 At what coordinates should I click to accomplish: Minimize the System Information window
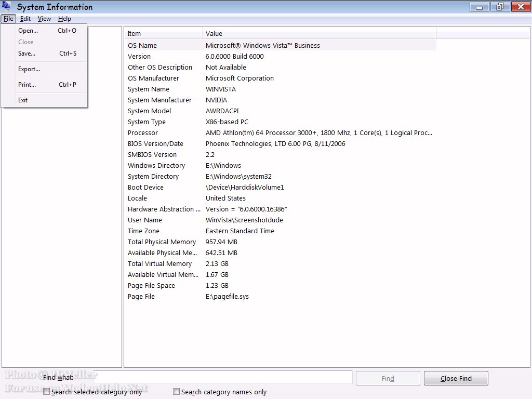(479, 7)
